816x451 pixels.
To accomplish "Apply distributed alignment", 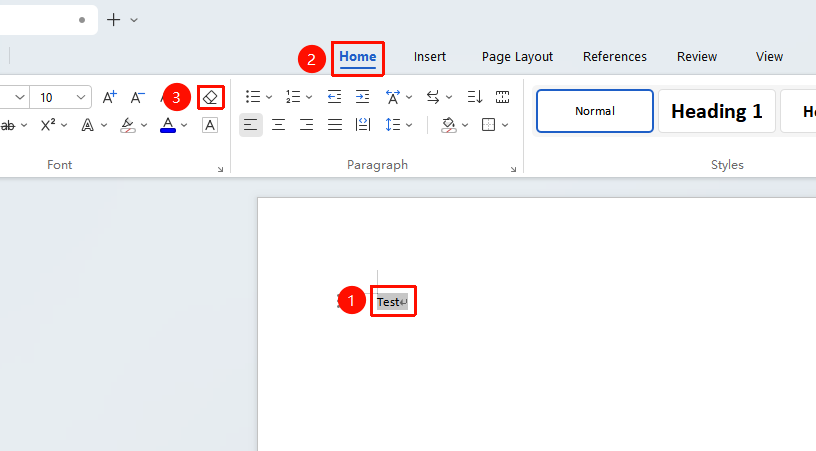I will pyautogui.click(x=363, y=125).
